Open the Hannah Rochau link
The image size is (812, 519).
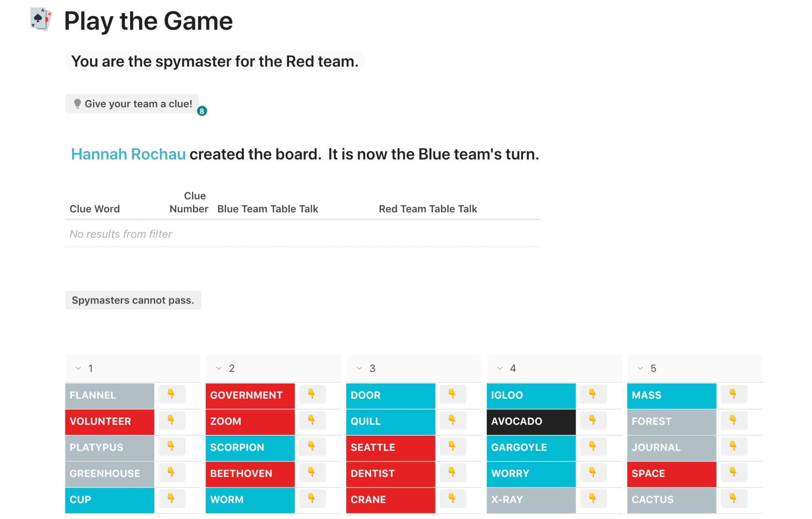pyautogui.click(x=128, y=154)
